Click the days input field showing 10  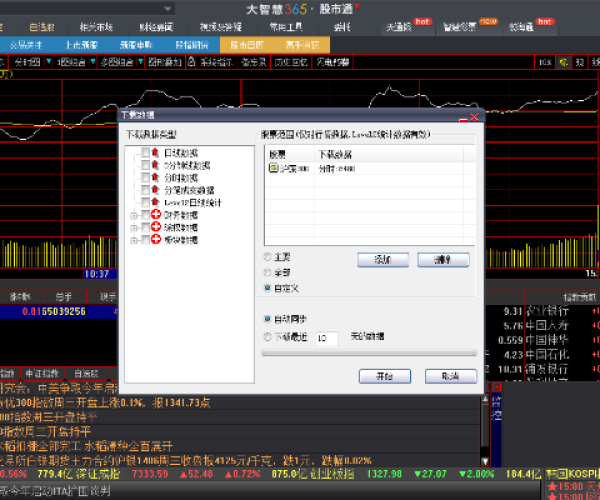[325, 338]
